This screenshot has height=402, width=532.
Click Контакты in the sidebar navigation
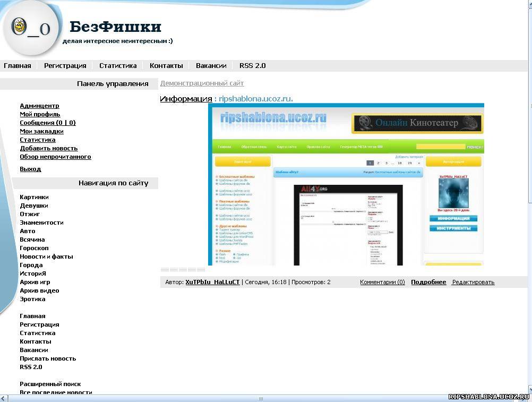(35, 341)
